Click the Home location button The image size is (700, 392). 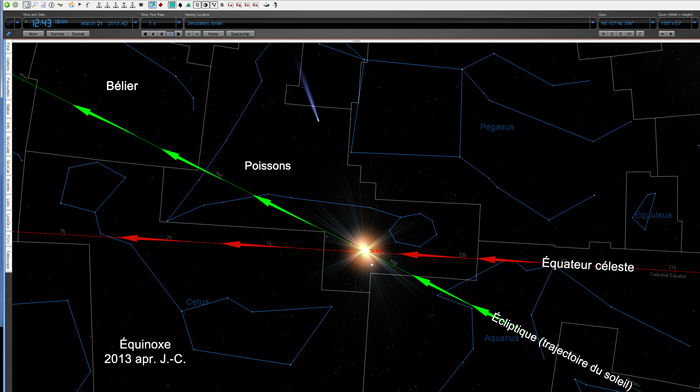[x=213, y=34]
